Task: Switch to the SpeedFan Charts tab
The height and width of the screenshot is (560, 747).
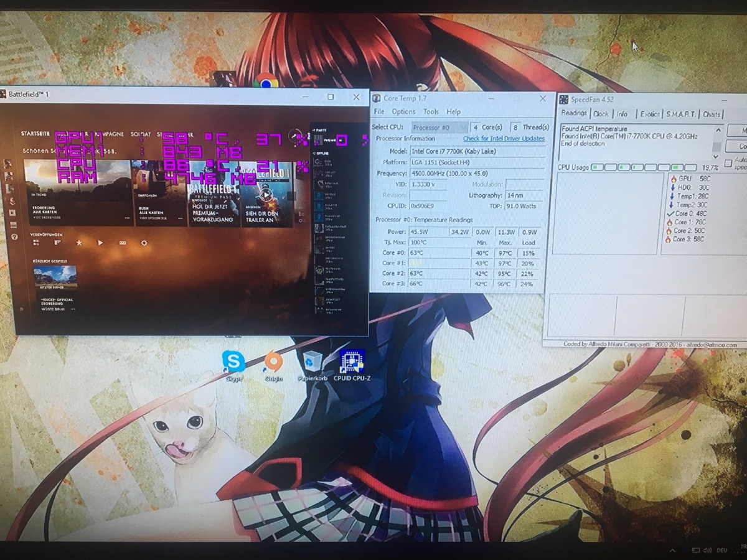Action: 712,114
